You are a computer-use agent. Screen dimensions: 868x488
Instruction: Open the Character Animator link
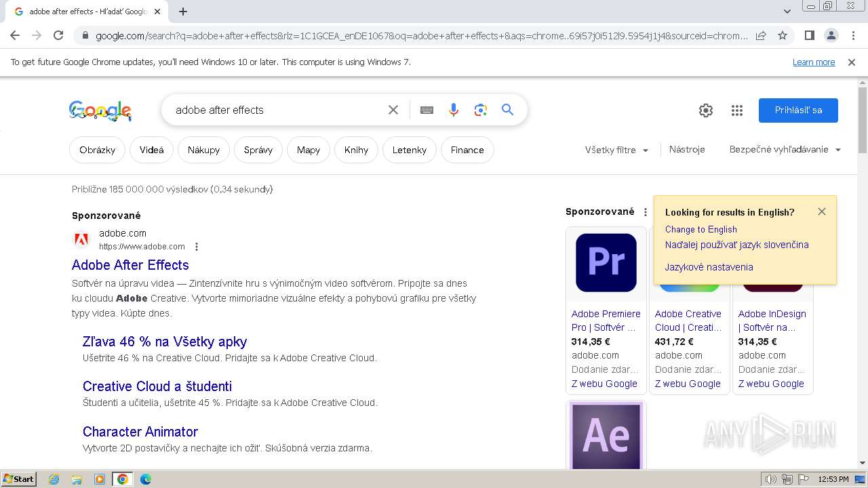click(140, 432)
